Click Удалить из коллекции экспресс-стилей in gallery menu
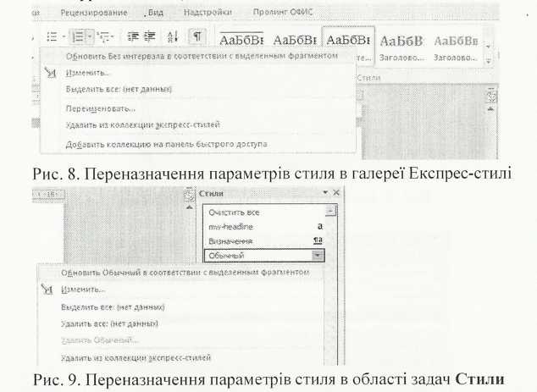 (142, 124)
